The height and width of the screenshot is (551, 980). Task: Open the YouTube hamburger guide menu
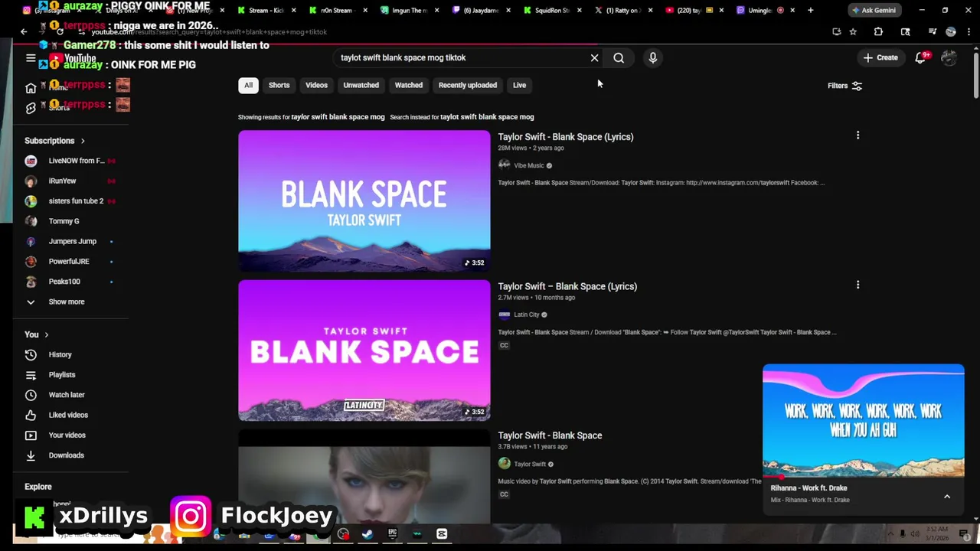point(31,58)
